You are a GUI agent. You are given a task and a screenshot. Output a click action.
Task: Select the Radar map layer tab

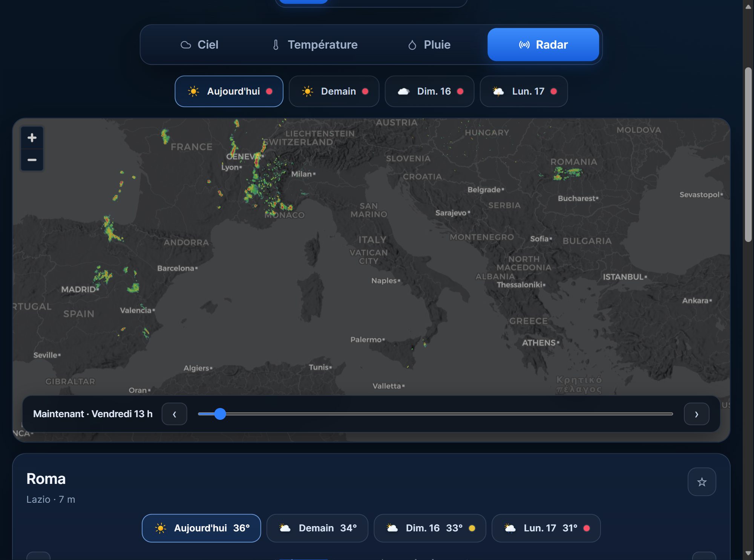543,44
